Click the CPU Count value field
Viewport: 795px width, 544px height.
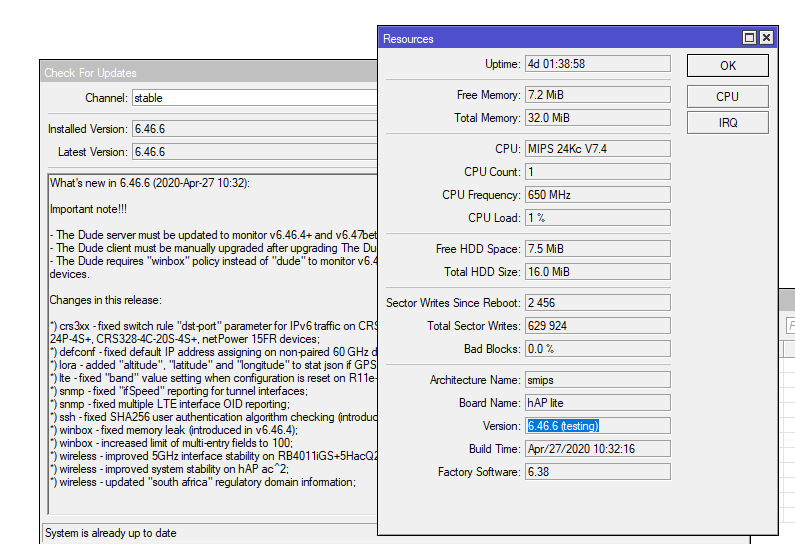click(598, 171)
